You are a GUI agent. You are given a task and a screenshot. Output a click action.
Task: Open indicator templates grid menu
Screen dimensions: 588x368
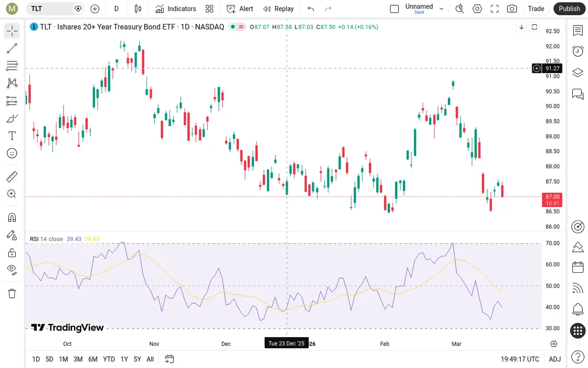[x=210, y=8]
